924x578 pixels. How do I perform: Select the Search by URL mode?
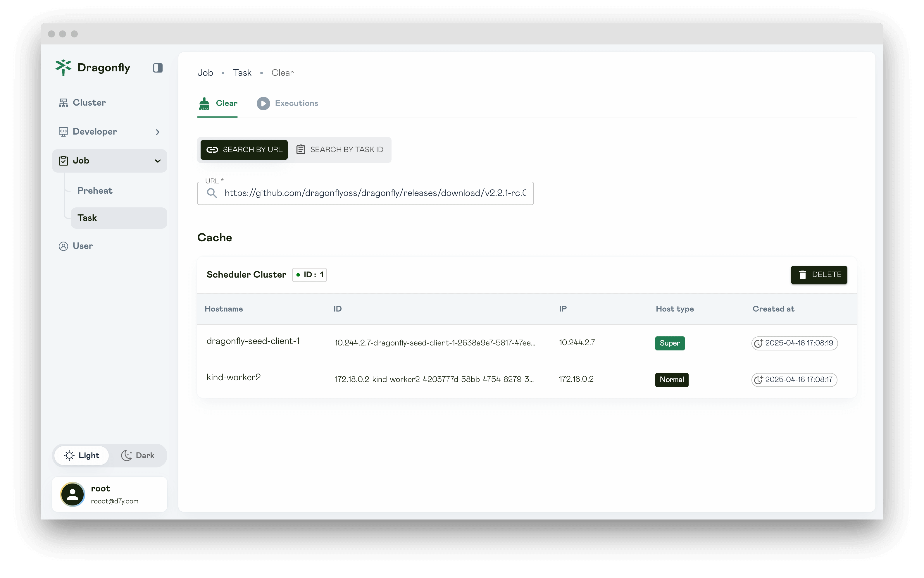[x=244, y=150]
